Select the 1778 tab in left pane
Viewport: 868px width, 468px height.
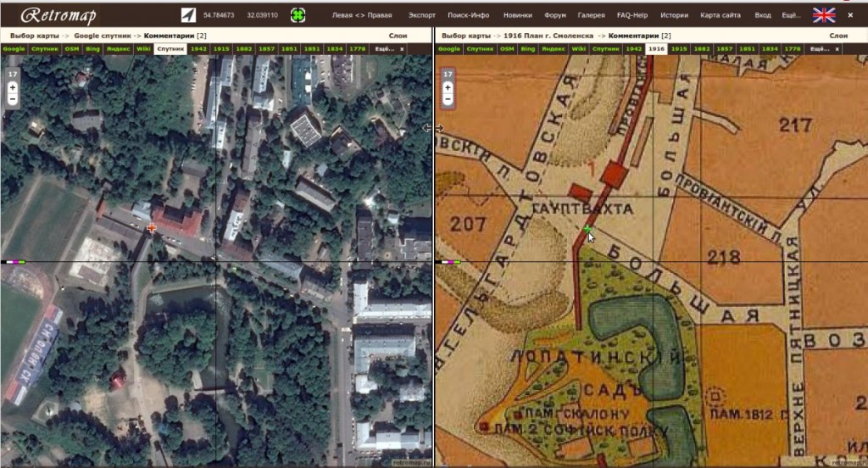point(358,48)
